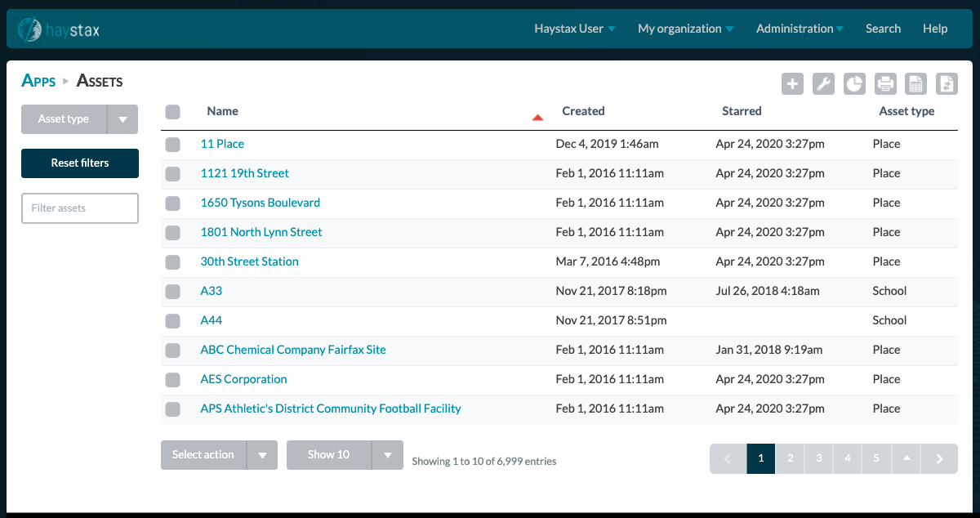Viewport: 980px width, 518px height.
Task: Open the pie chart report icon
Action: pyautogui.click(x=854, y=83)
